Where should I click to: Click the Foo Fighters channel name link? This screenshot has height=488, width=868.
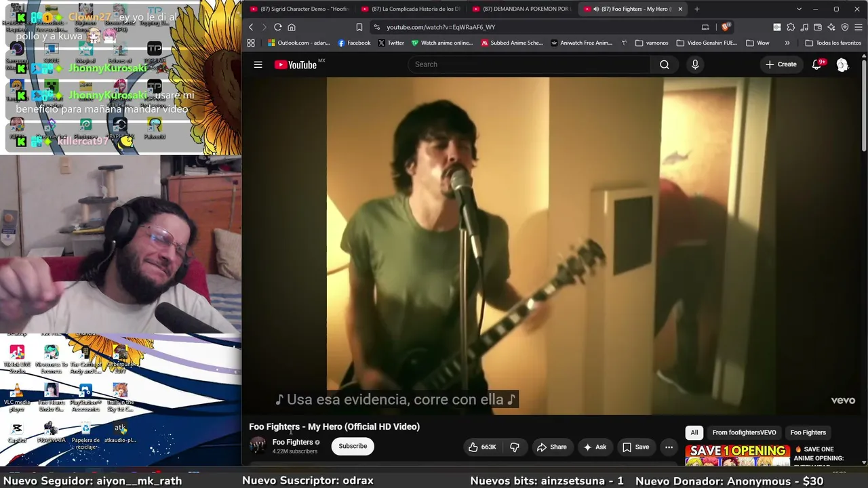click(292, 442)
